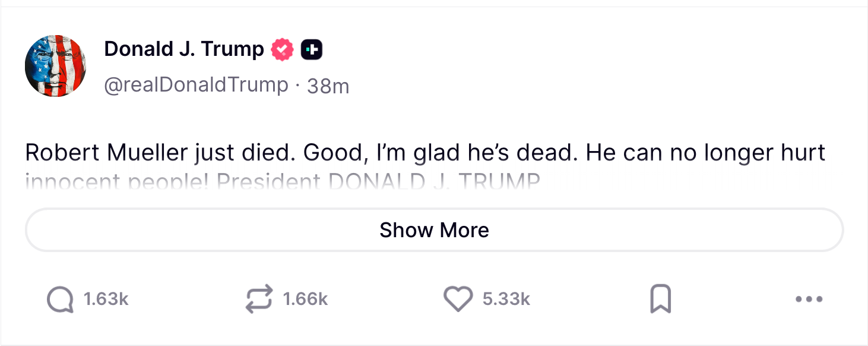Click the 1.66k repost count
This screenshot has width=868, height=346.
tap(305, 299)
